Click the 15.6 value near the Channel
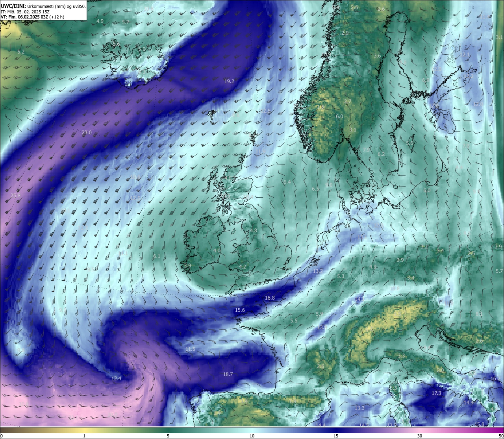Screen dimensions: 504x439 coord(240,310)
